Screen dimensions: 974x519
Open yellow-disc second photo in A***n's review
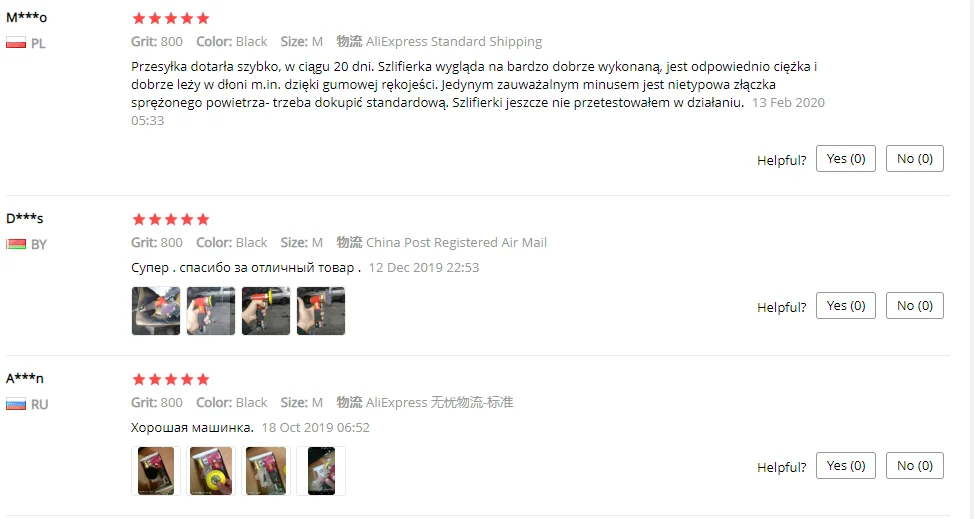[x=211, y=471]
